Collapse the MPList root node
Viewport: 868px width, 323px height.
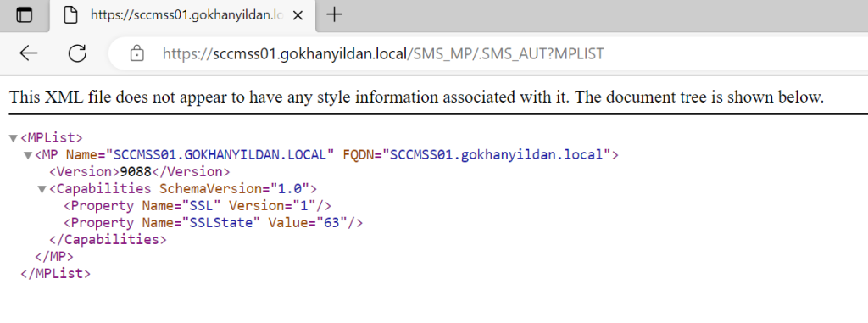tap(14, 138)
